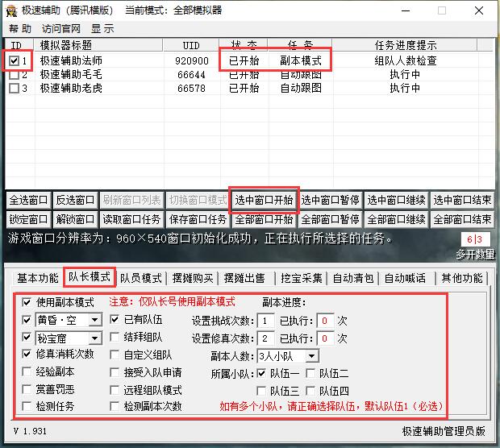Enable the 远程组队模式 checkbox

[115, 390]
